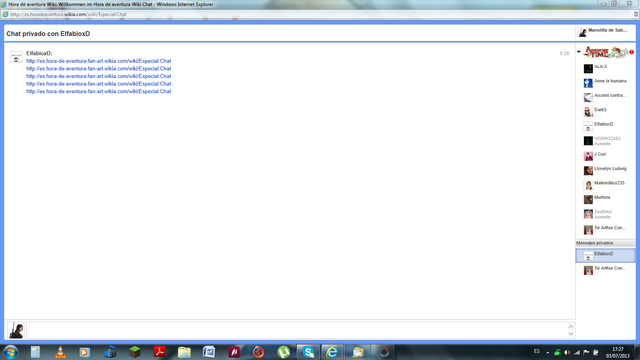Select ElfabioxD private message tab
The height and width of the screenshot is (360, 640).
point(606,256)
